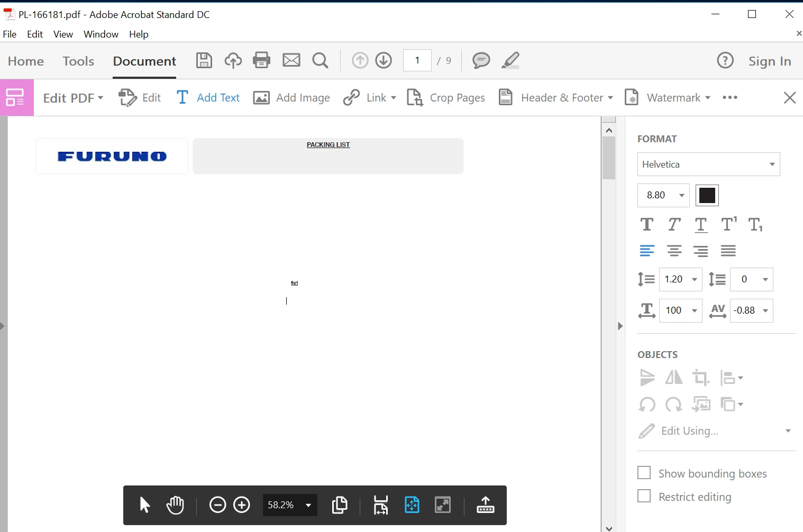This screenshot has height=532, width=803.
Task: Open the Arrange objects dropdown
Action: point(732,405)
